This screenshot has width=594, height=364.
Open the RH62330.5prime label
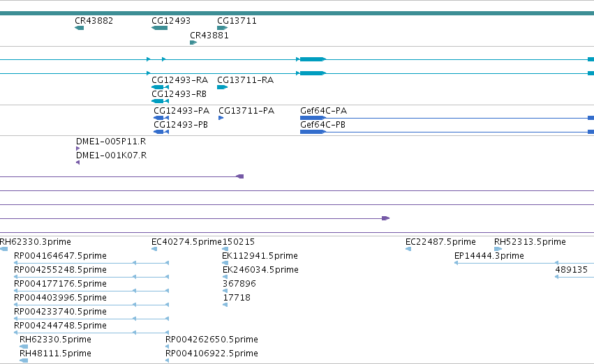tap(55, 340)
